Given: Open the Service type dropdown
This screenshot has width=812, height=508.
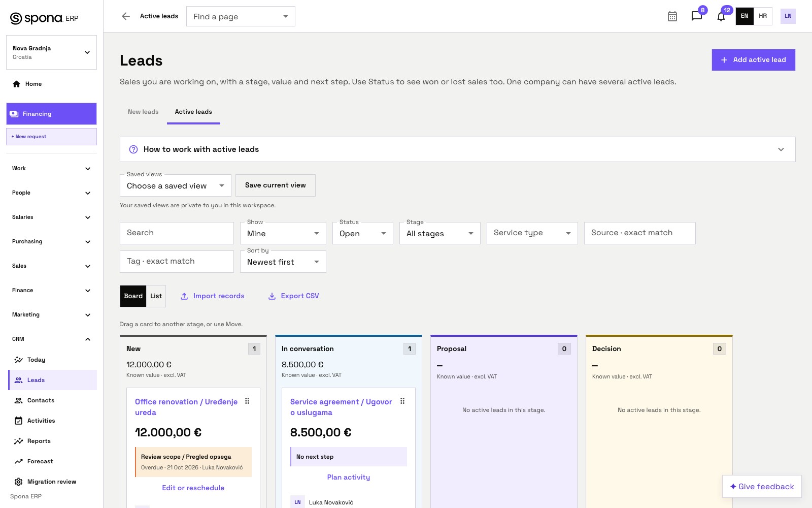Looking at the screenshot, I should (532, 233).
